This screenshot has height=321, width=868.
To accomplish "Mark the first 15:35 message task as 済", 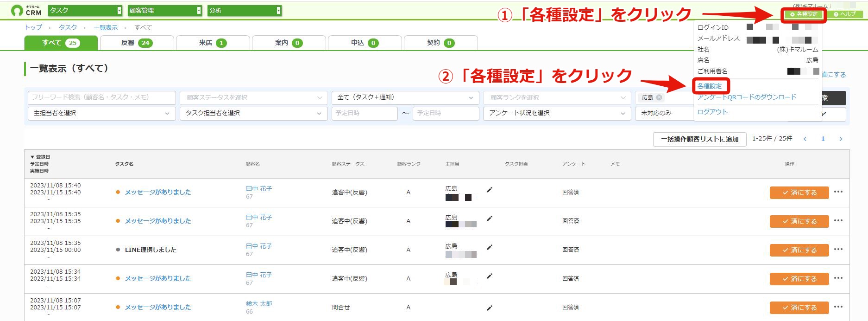I will 799,221.
